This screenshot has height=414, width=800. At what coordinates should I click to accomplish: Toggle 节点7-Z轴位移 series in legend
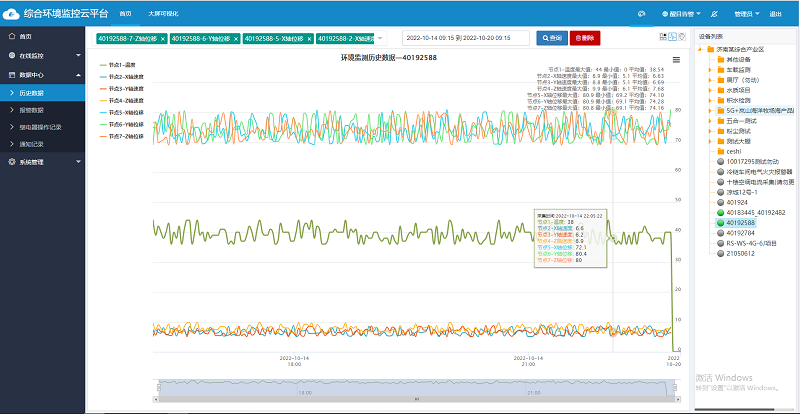pos(121,136)
